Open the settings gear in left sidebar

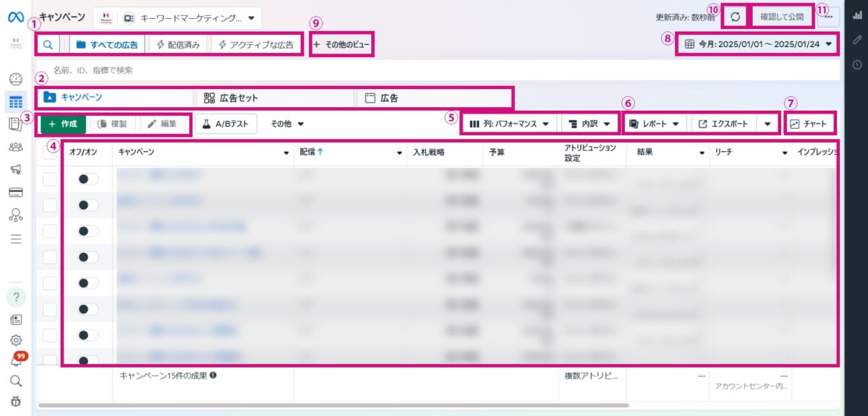click(x=15, y=340)
